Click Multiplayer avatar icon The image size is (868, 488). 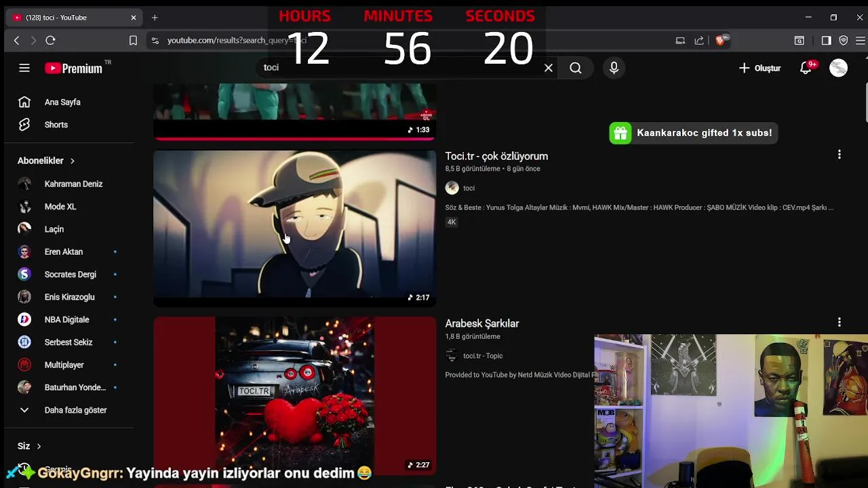point(24,365)
